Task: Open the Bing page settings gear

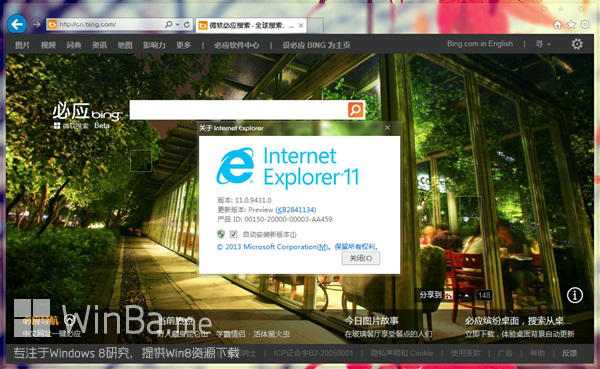Action: (577, 44)
